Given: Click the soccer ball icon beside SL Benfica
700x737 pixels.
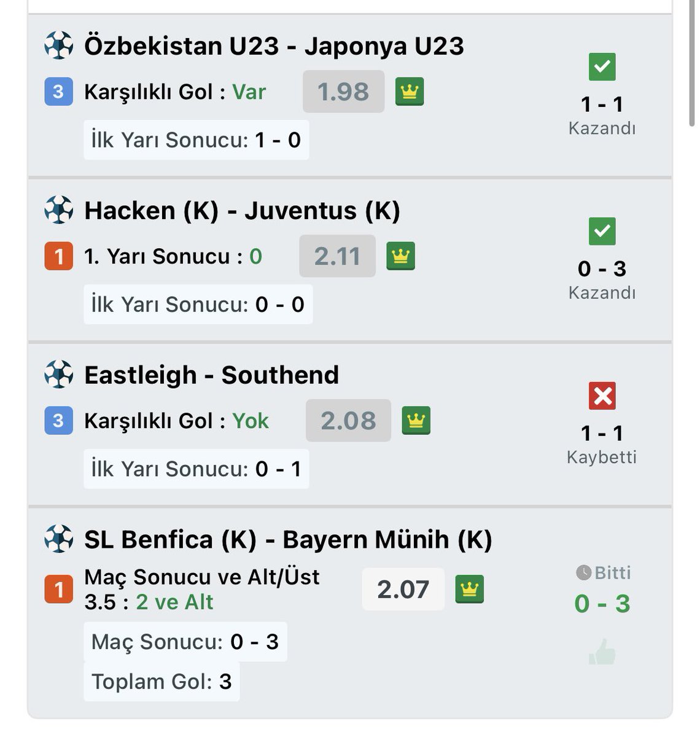Looking at the screenshot, I should [59, 539].
